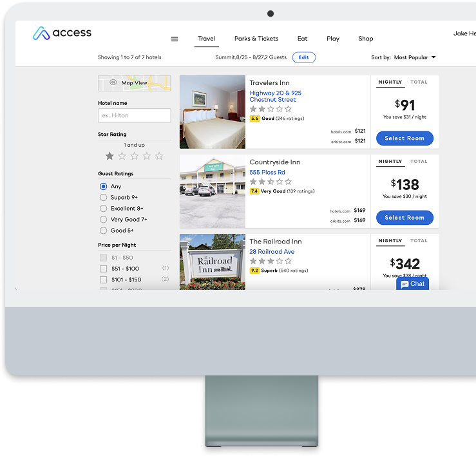Select Room at Travelers Inn
This screenshot has width=476, height=456.
tap(405, 138)
